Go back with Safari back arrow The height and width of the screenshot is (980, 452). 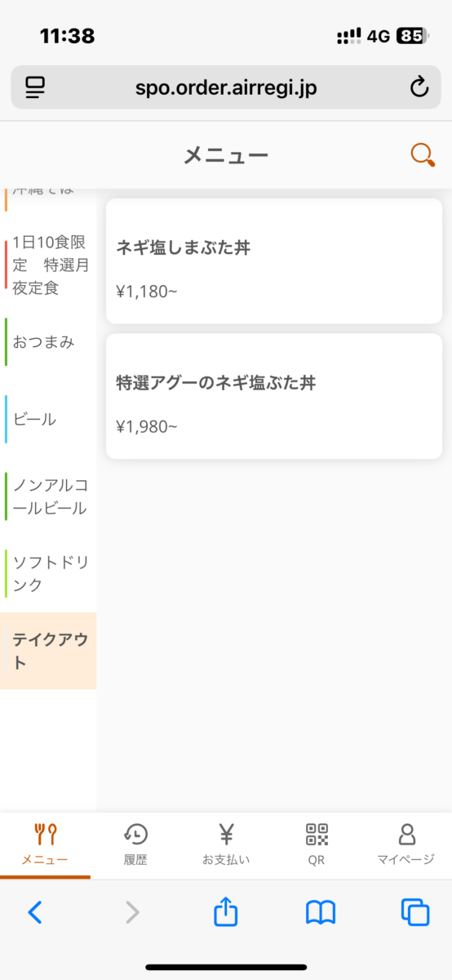35,912
